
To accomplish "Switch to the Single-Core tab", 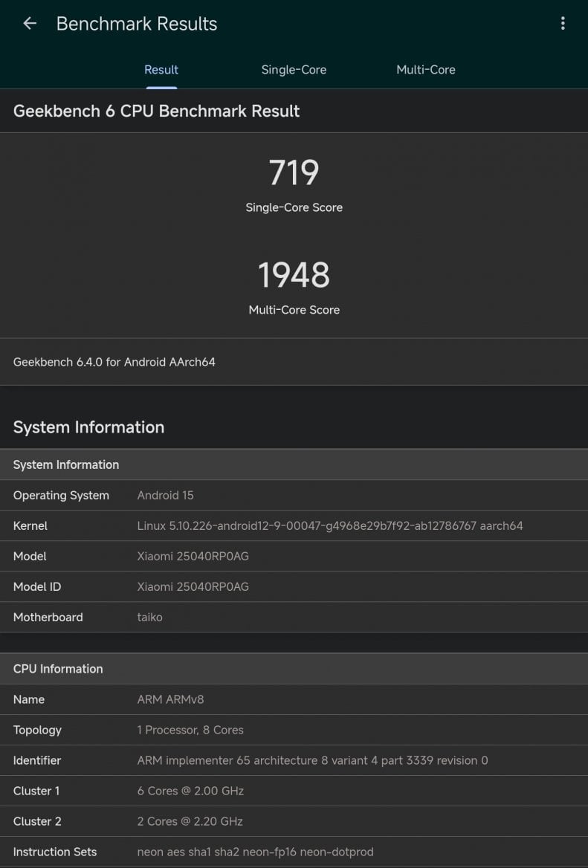I will [x=294, y=70].
